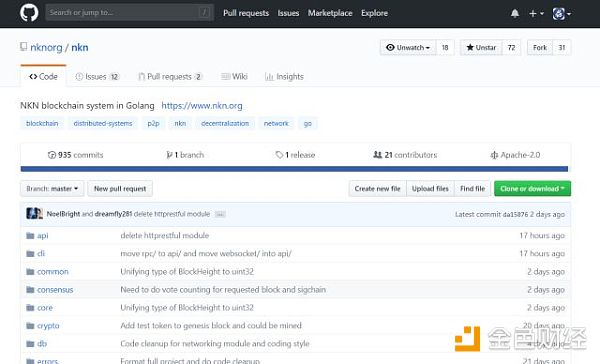The width and height of the screenshot is (600, 364).
Task: Click the Insights bar graph icon
Action: [269, 77]
